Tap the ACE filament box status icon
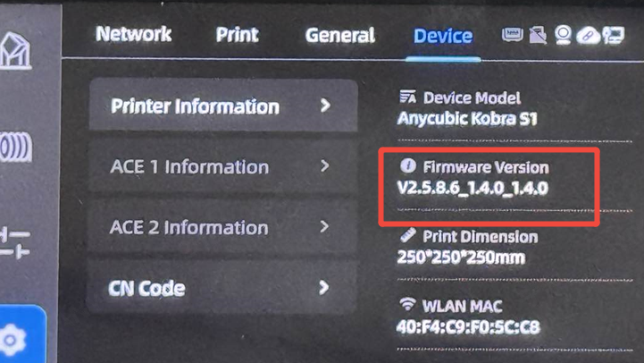This screenshot has height=363, width=644. pos(512,35)
